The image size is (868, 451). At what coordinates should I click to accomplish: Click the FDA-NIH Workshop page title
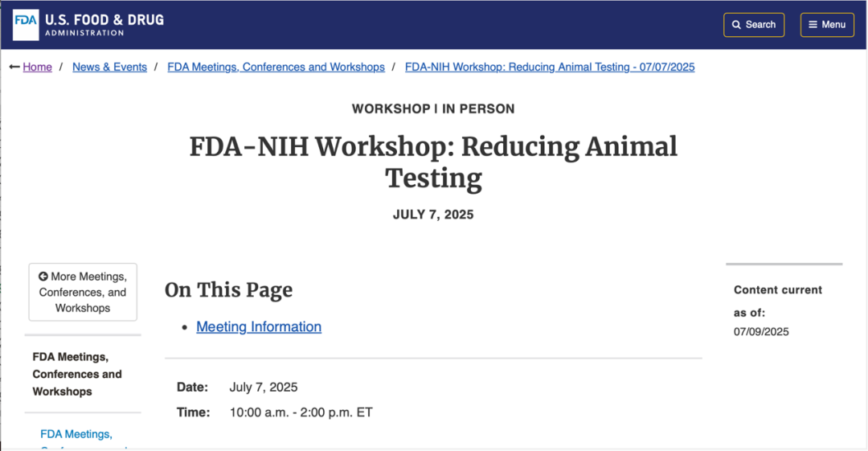[x=433, y=162]
